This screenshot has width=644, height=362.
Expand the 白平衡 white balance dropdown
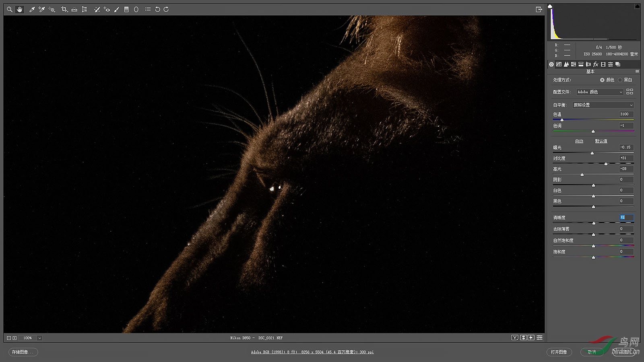pyautogui.click(x=603, y=105)
